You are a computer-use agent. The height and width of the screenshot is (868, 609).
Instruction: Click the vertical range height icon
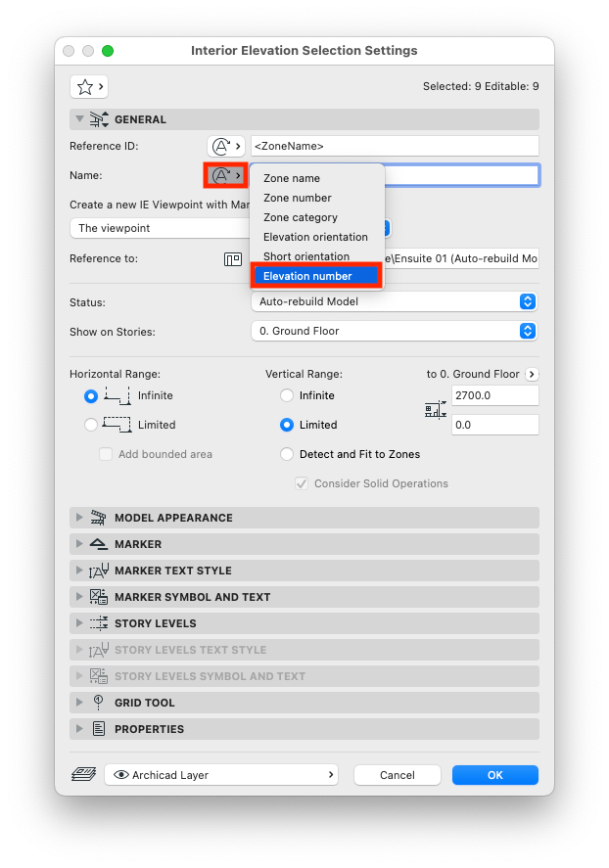(x=435, y=410)
